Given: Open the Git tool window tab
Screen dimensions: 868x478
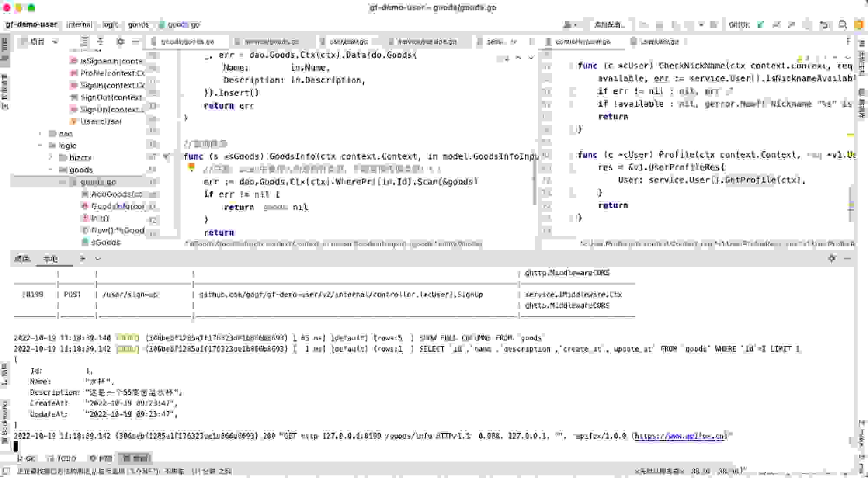Looking at the screenshot, I should tap(26, 458).
